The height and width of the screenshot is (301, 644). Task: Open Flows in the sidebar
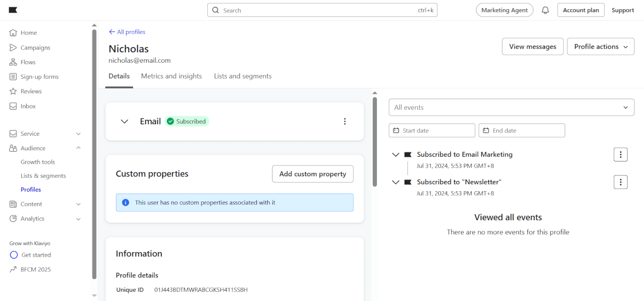(28, 62)
